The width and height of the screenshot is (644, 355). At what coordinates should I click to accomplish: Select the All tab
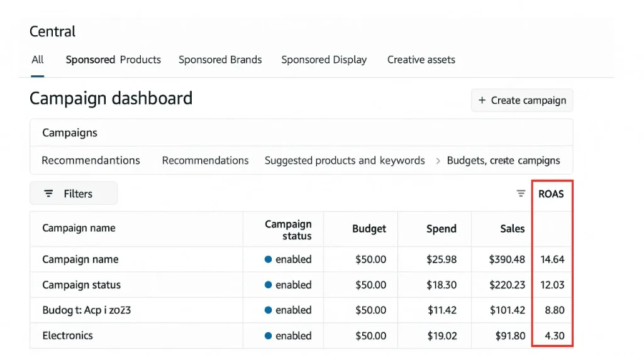(x=38, y=60)
